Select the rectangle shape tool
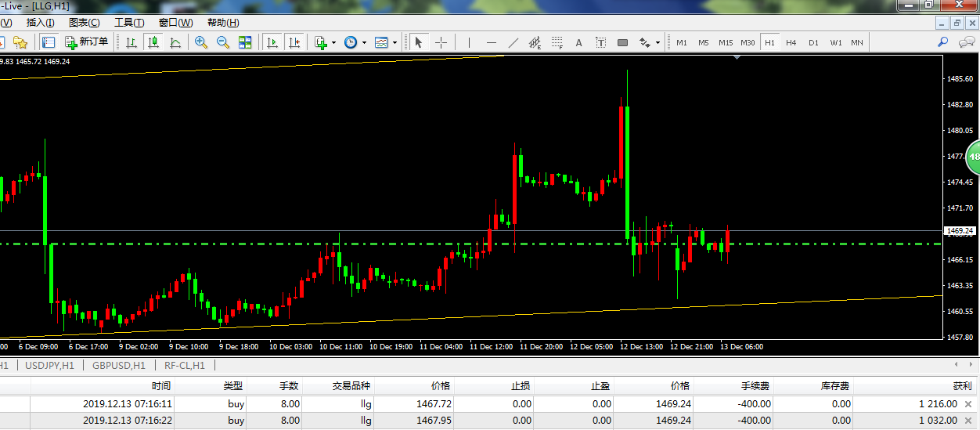The width and height of the screenshot is (980, 430). 623,42
